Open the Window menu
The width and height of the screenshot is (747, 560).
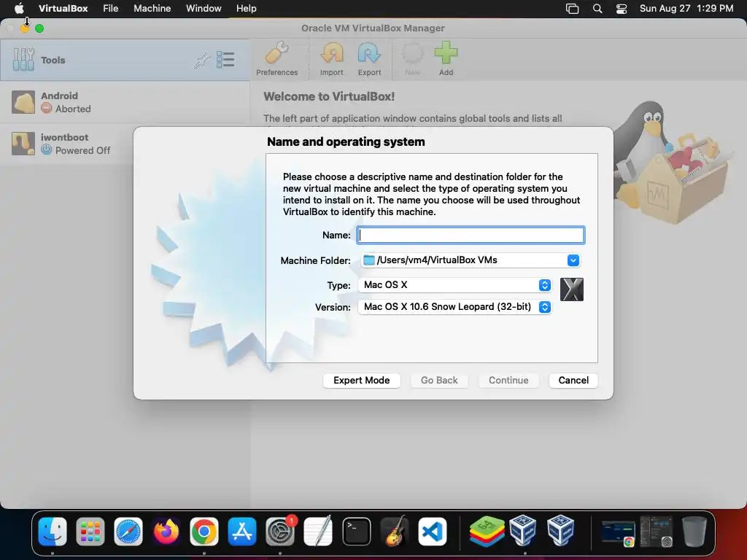tap(204, 9)
